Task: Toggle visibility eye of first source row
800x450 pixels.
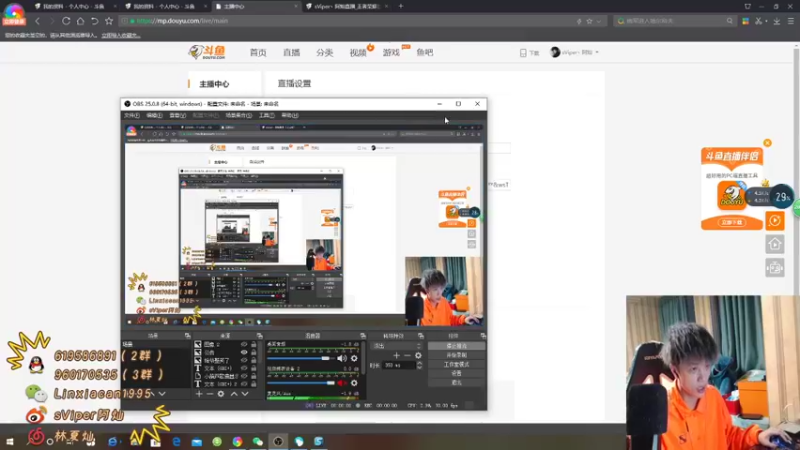Action: tap(244, 345)
